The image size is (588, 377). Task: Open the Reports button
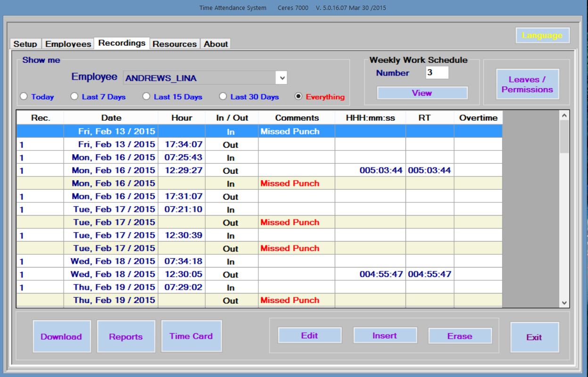tap(126, 336)
